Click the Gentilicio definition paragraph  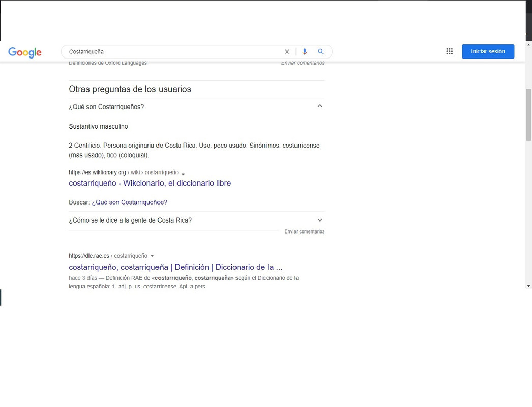[194, 150]
